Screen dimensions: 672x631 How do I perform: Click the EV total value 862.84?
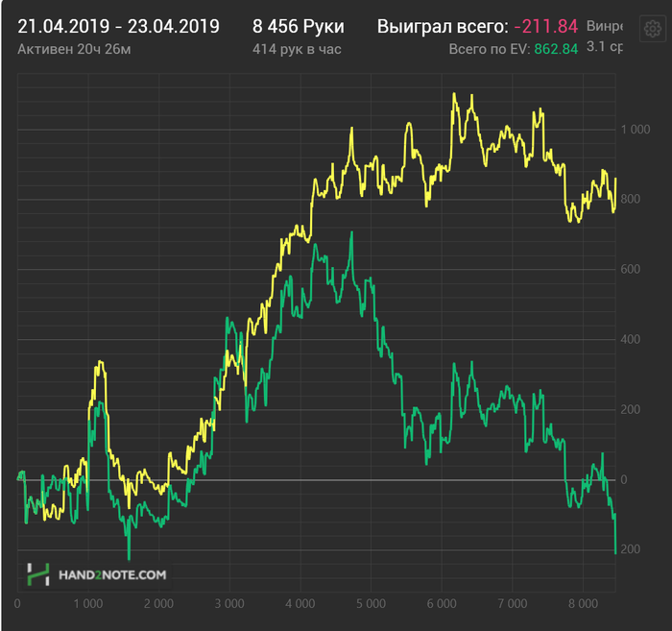click(x=556, y=49)
